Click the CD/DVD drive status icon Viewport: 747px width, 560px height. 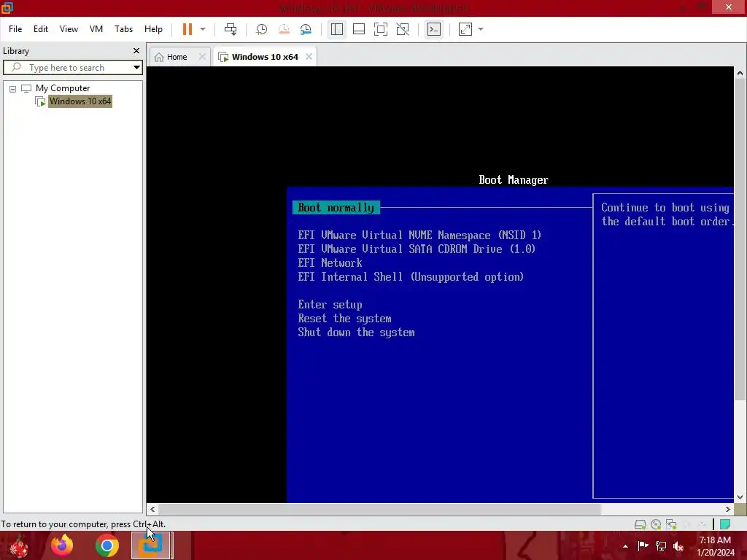(656, 524)
